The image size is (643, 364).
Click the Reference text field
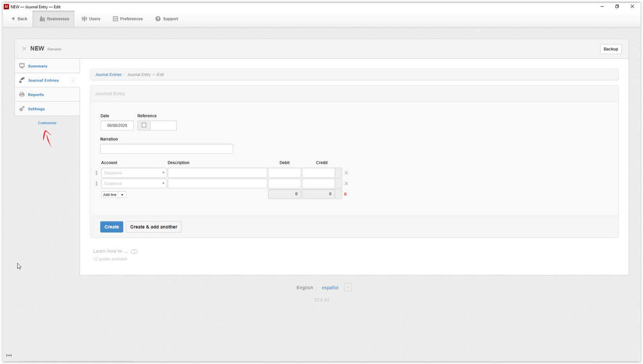[163, 126]
